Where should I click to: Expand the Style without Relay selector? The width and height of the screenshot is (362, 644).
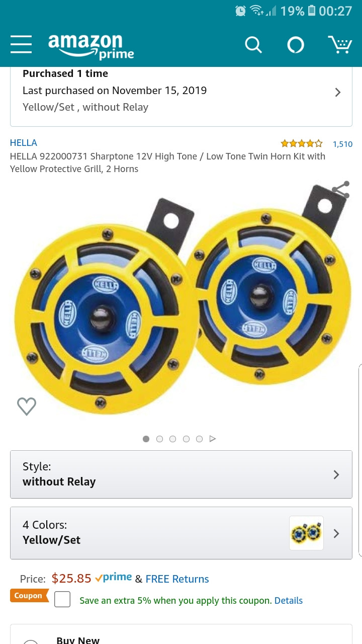[x=181, y=474]
